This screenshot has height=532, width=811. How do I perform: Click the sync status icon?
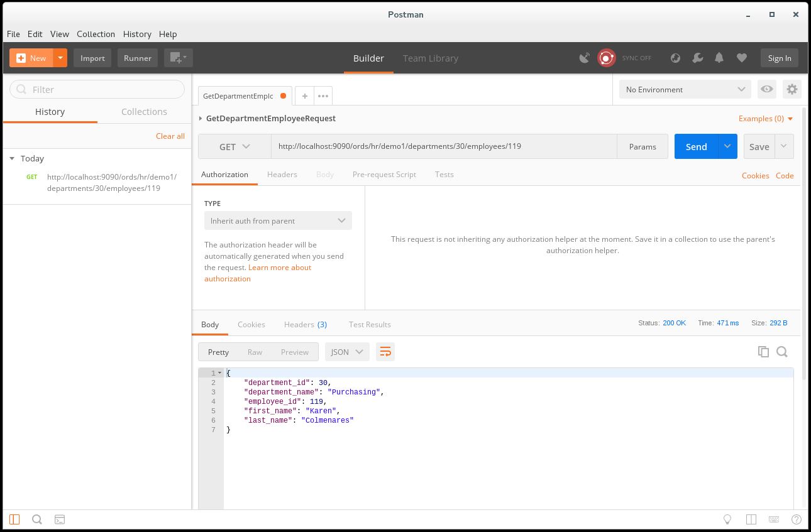pyautogui.click(x=606, y=58)
